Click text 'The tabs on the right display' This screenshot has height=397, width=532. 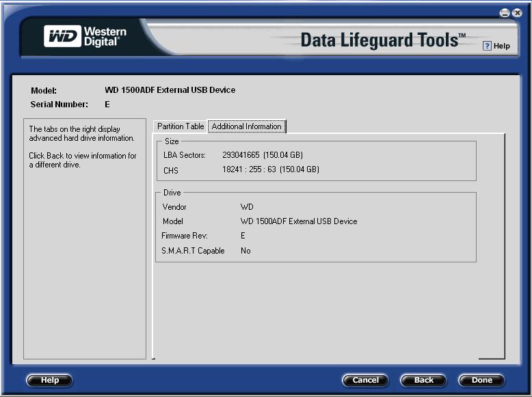click(75, 129)
